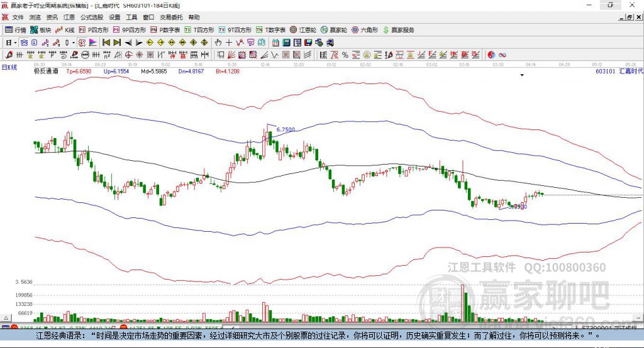644x348 pixels.
Task: Click the pink flag indicator icon
Action: tap(93, 43)
